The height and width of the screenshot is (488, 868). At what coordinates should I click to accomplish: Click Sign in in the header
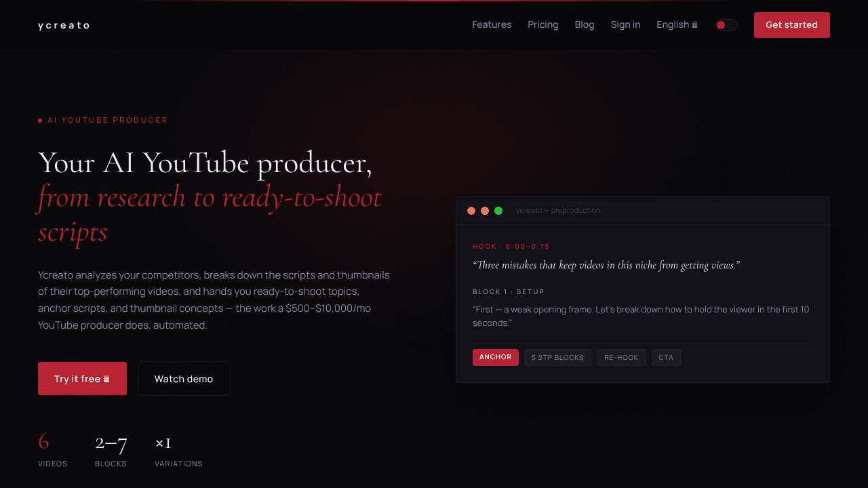[x=625, y=24]
